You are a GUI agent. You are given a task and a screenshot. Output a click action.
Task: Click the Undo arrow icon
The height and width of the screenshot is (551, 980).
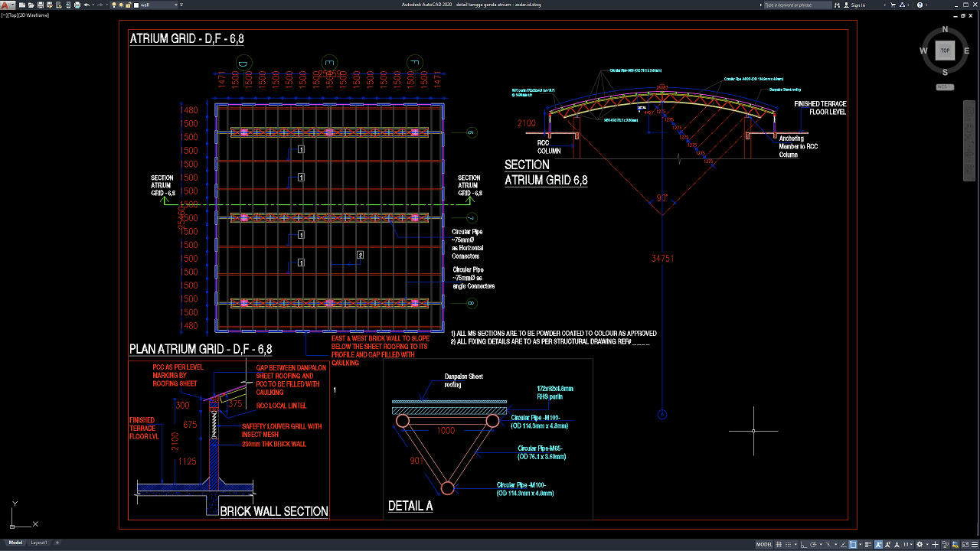(87, 5)
